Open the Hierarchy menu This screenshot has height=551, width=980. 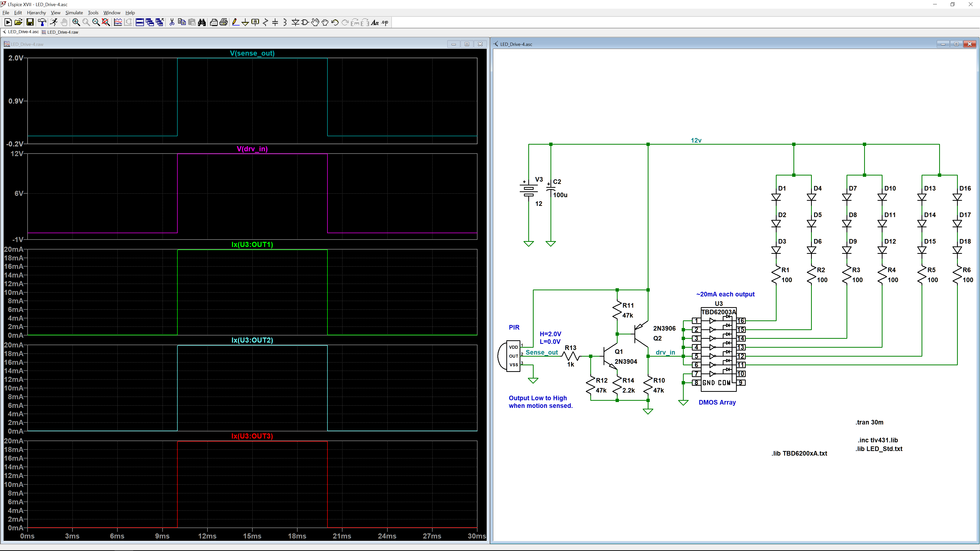click(x=36, y=12)
